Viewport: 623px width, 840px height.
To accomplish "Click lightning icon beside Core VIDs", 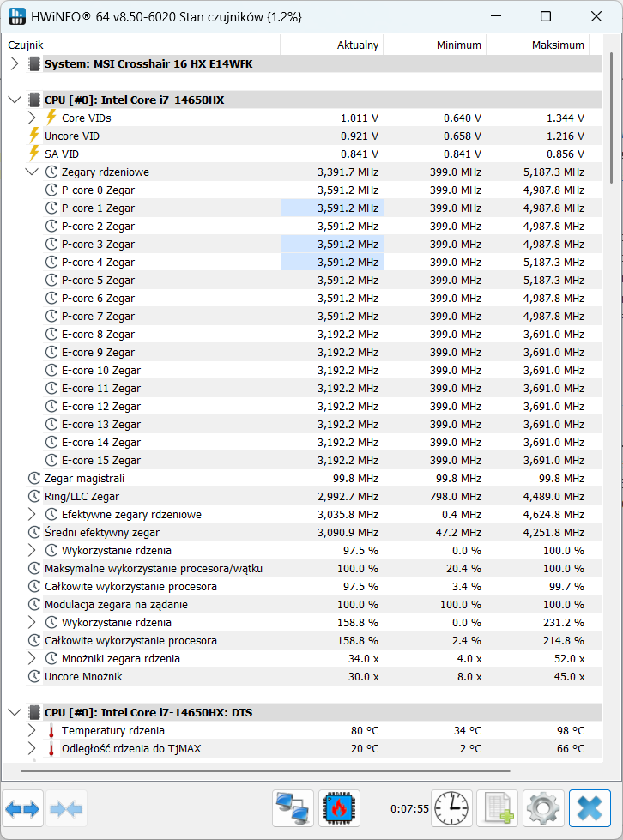I will 51,118.
